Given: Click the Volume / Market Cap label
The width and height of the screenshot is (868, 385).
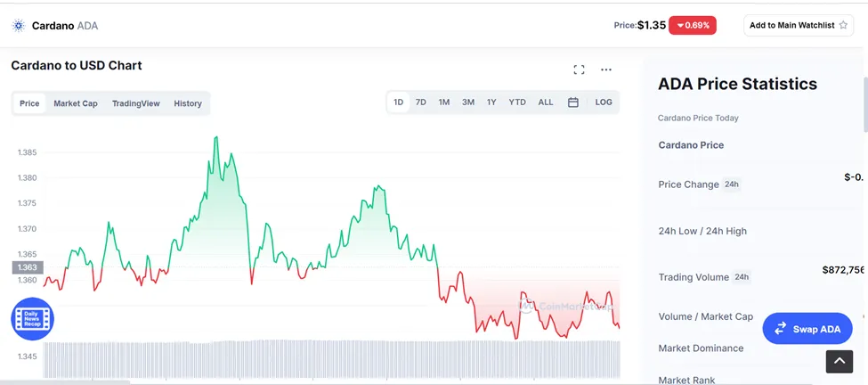Looking at the screenshot, I should 706,317.
